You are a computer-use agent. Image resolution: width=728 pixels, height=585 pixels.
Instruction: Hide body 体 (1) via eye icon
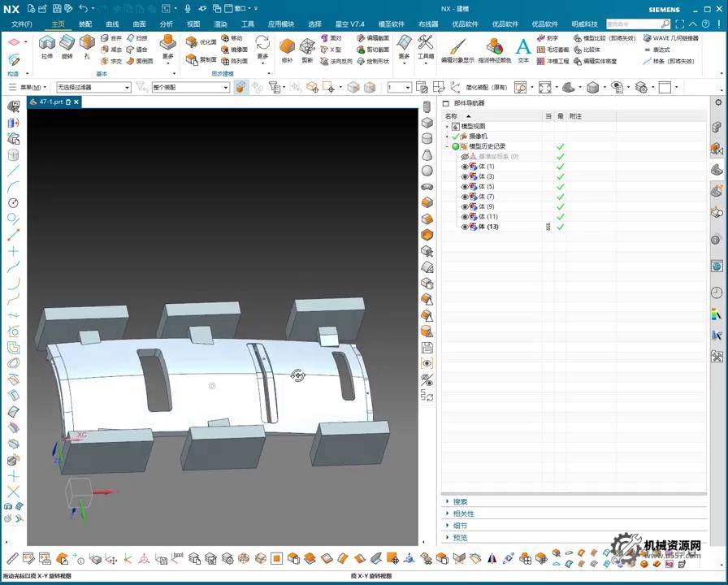pyautogui.click(x=466, y=167)
